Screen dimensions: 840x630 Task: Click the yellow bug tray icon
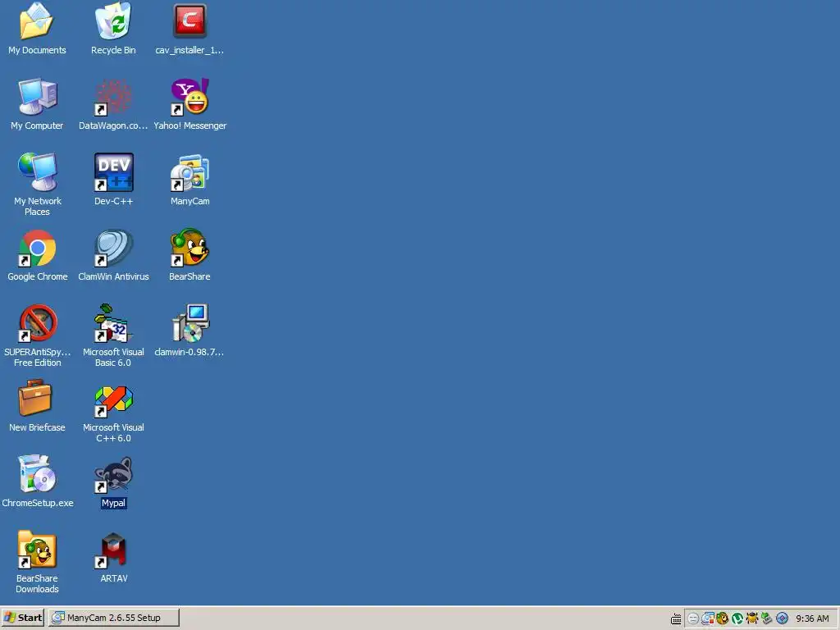pyautogui.click(x=752, y=619)
